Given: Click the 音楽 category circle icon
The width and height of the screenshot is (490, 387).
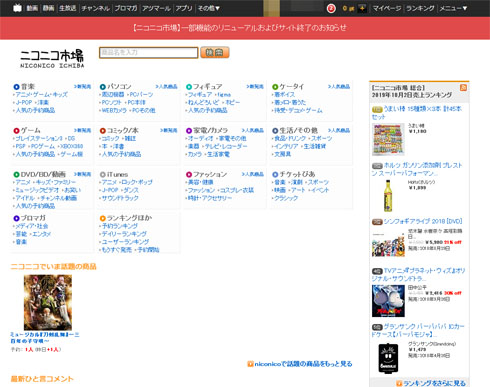Looking at the screenshot, I should pyautogui.click(x=16, y=87).
